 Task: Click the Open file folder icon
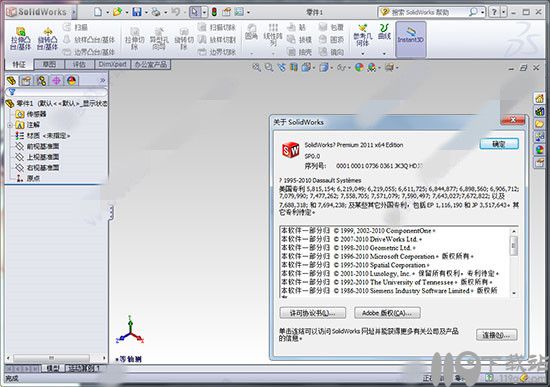(x=117, y=12)
